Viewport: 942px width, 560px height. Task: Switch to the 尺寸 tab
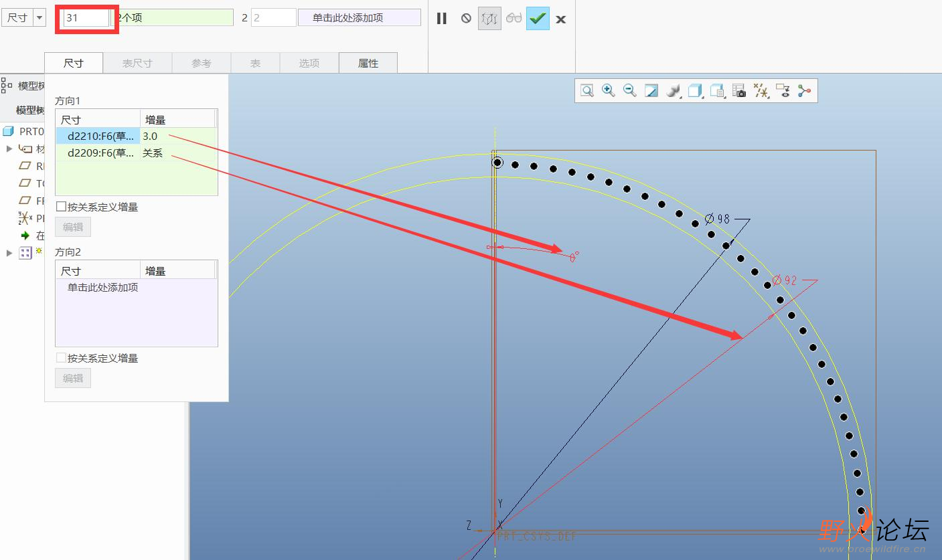(x=74, y=63)
